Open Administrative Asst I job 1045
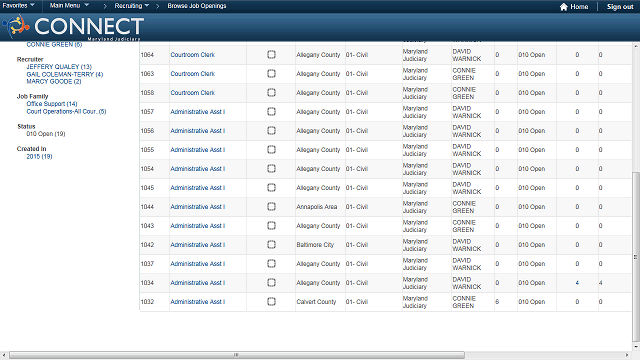Screen dimensions: 640x360 coord(198,188)
